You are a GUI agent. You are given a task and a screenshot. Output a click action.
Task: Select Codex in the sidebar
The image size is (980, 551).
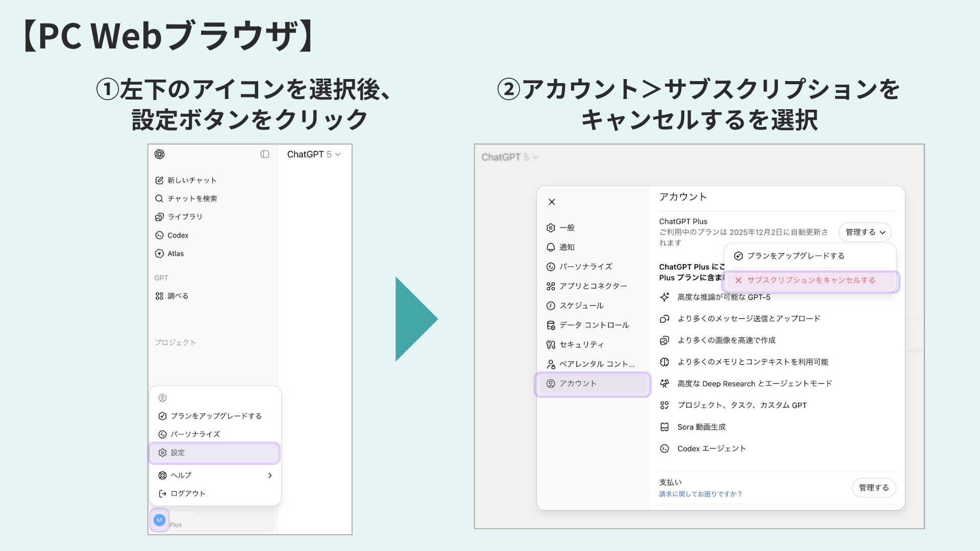point(178,235)
